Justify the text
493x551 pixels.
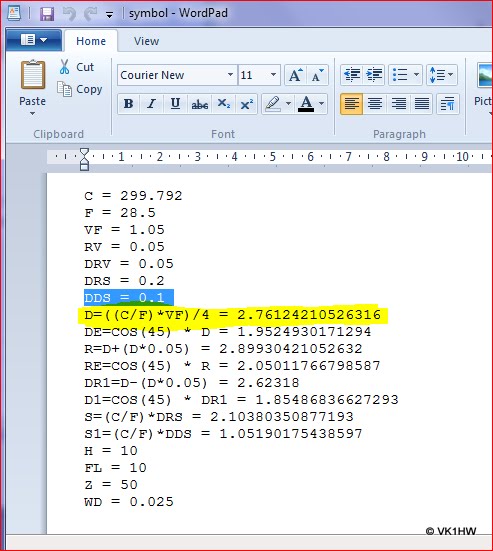[422, 104]
